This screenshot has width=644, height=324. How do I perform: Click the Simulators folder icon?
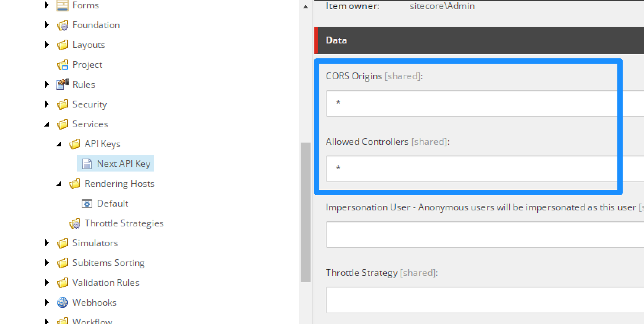[63, 243]
